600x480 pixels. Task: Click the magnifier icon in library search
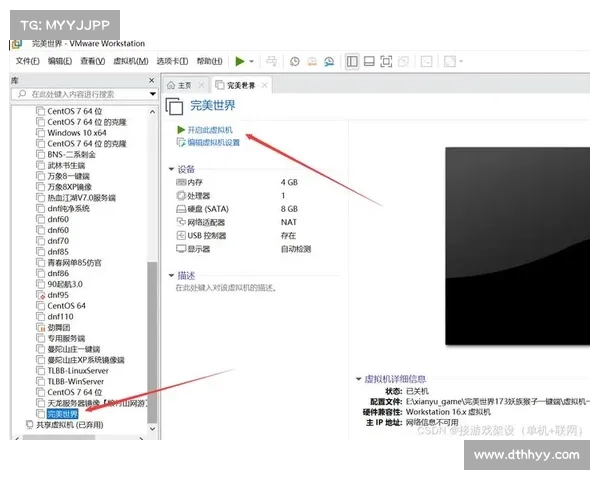(x=22, y=94)
